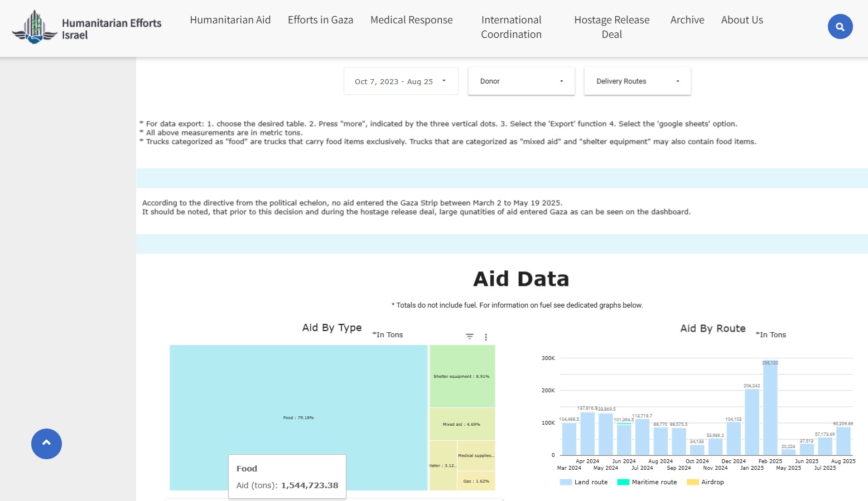Open the Humanitarian Aid menu
Screen dimensions: 868x501
click(230, 20)
